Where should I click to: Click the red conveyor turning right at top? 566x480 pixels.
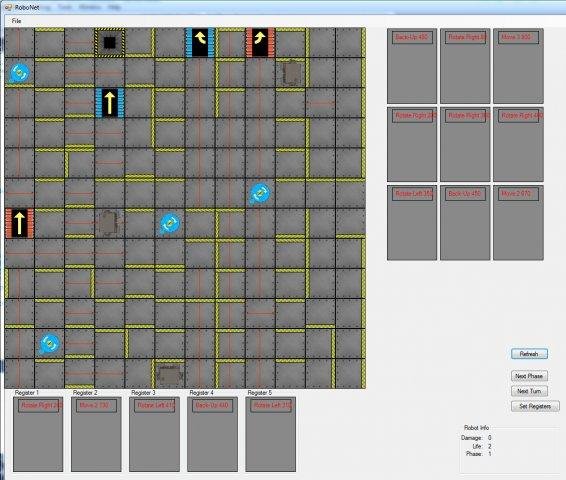tap(260, 43)
